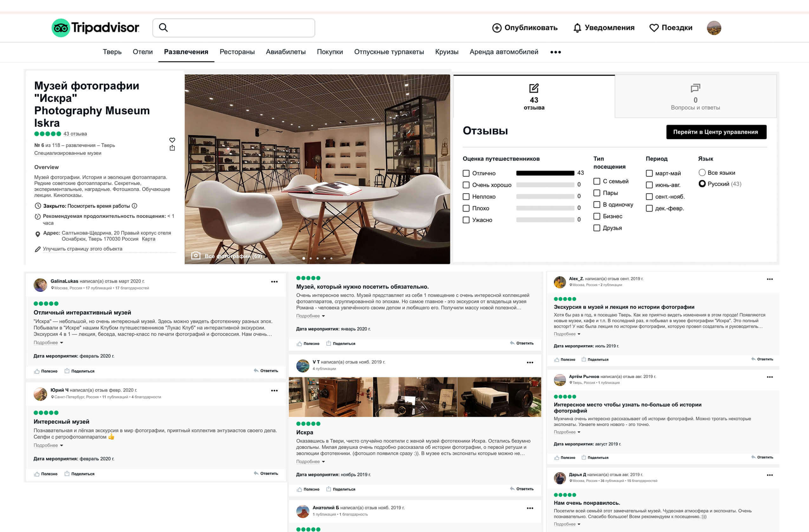
Task: Open notifications bell icon
Action: (577, 28)
